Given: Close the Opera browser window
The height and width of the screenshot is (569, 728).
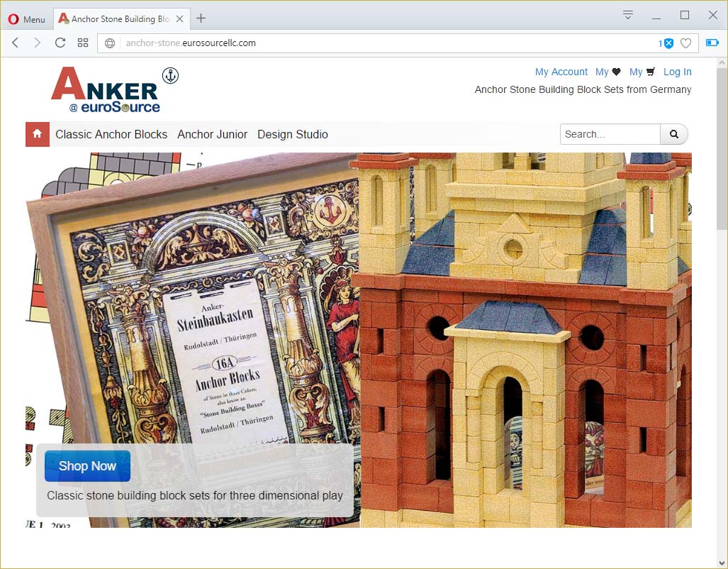Looking at the screenshot, I should click(713, 16).
